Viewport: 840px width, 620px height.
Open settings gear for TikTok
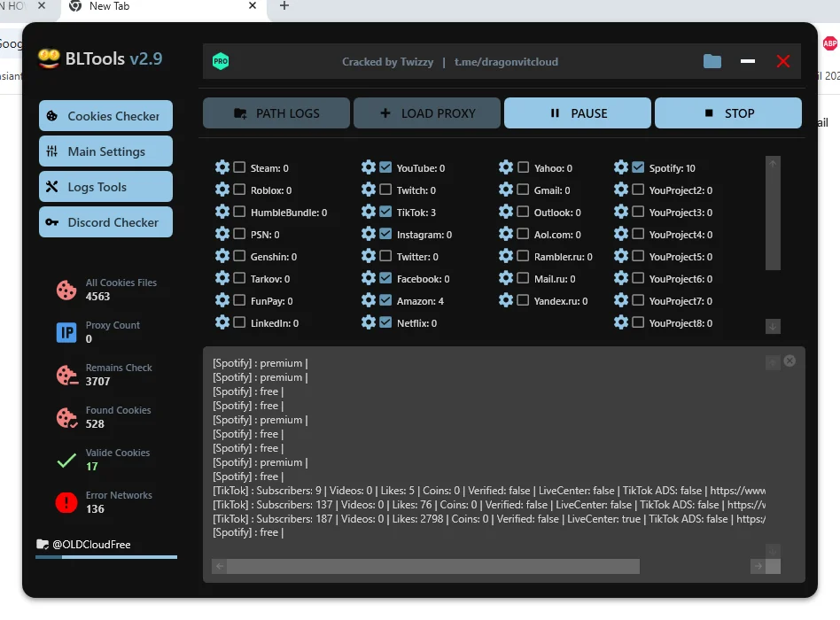point(369,212)
